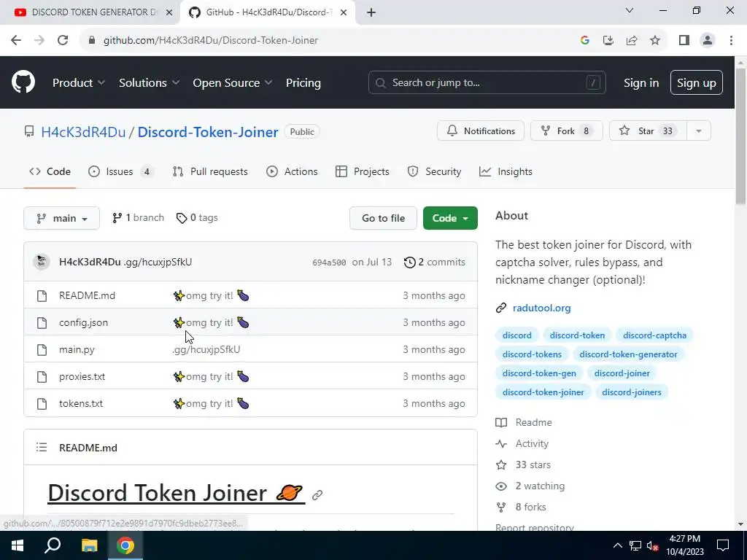Click commit hash 694a500
This screenshot has height=560, width=747.
[329, 262]
